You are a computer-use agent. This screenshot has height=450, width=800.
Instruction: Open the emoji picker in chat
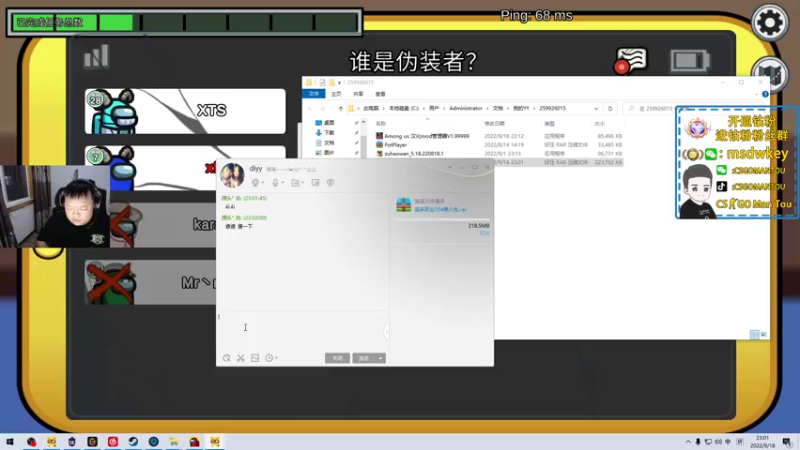(227, 358)
